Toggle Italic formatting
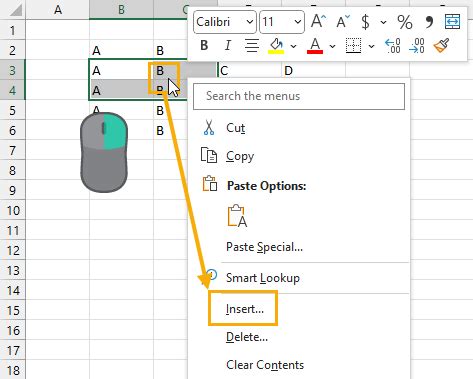This screenshot has height=379, width=473. click(x=228, y=45)
